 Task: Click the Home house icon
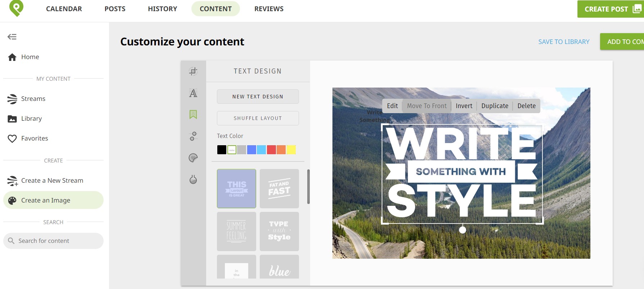[x=12, y=57]
